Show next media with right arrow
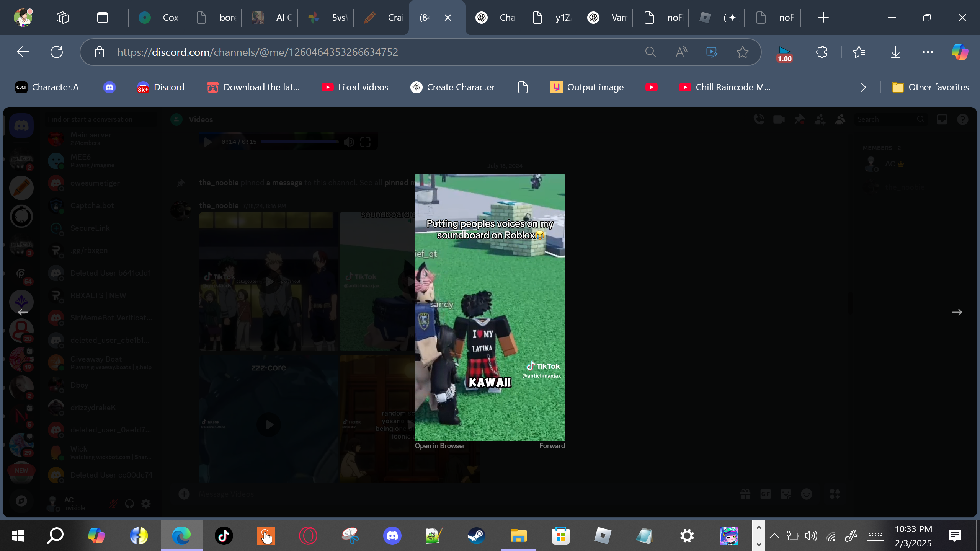 [x=957, y=312]
